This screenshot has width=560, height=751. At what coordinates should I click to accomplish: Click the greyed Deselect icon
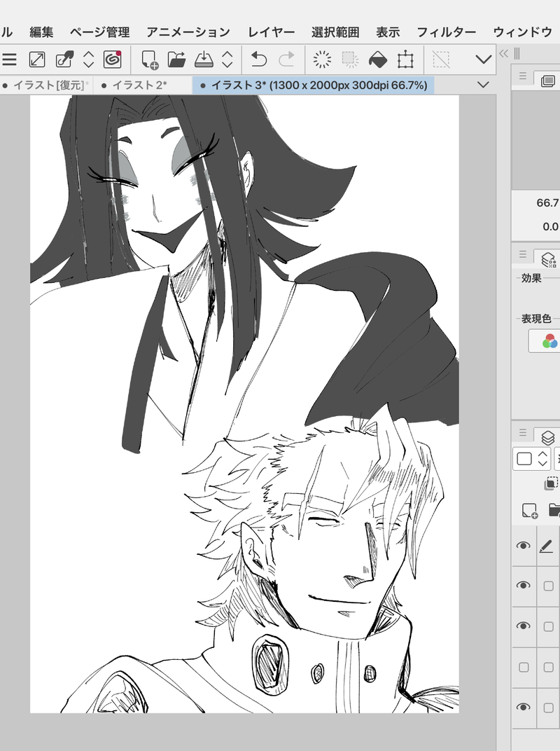(441, 60)
